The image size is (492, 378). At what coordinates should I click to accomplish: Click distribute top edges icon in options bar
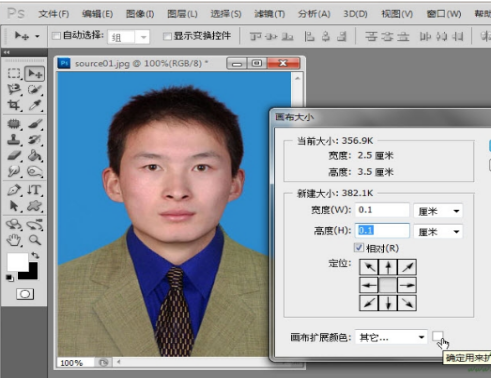click(371, 36)
